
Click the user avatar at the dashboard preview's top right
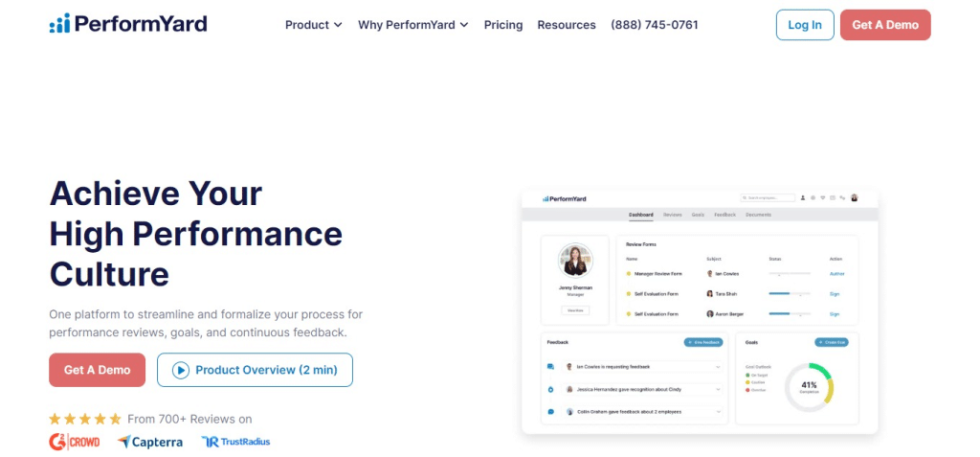(855, 197)
